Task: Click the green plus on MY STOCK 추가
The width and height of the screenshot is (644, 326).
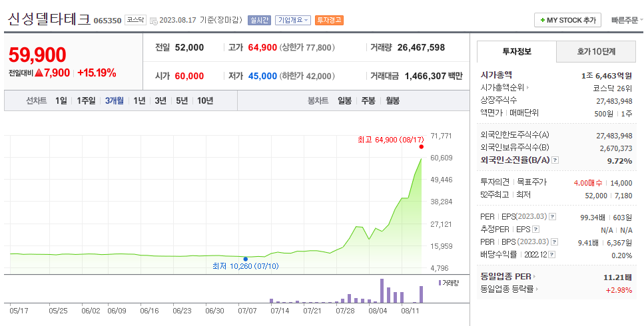Action: (x=543, y=20)
